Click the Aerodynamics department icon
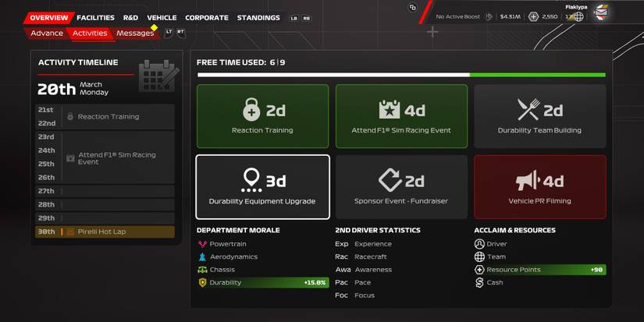 (x=202, y=257)
